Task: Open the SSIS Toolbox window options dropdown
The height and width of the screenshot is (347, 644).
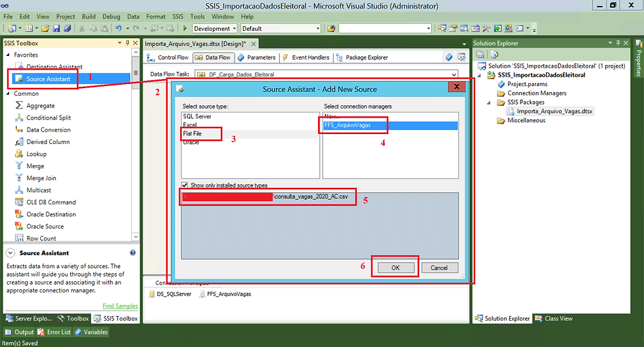Action: click(120, 43)
